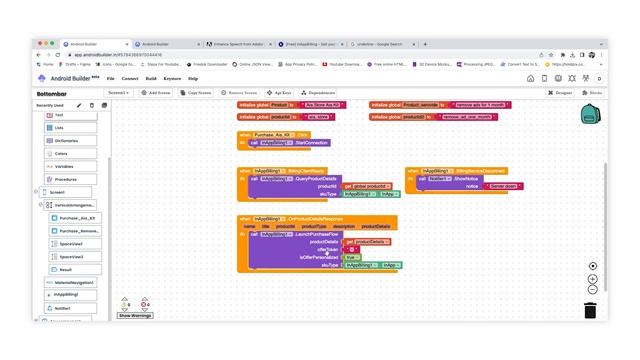Open the browser downloads icon
Screen dimensions: 640x360
coord(572,55)
